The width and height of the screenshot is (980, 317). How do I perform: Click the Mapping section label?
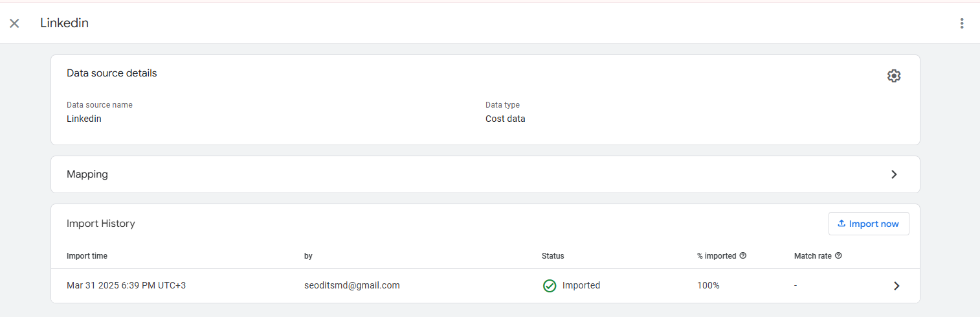(x=87, y=174)
